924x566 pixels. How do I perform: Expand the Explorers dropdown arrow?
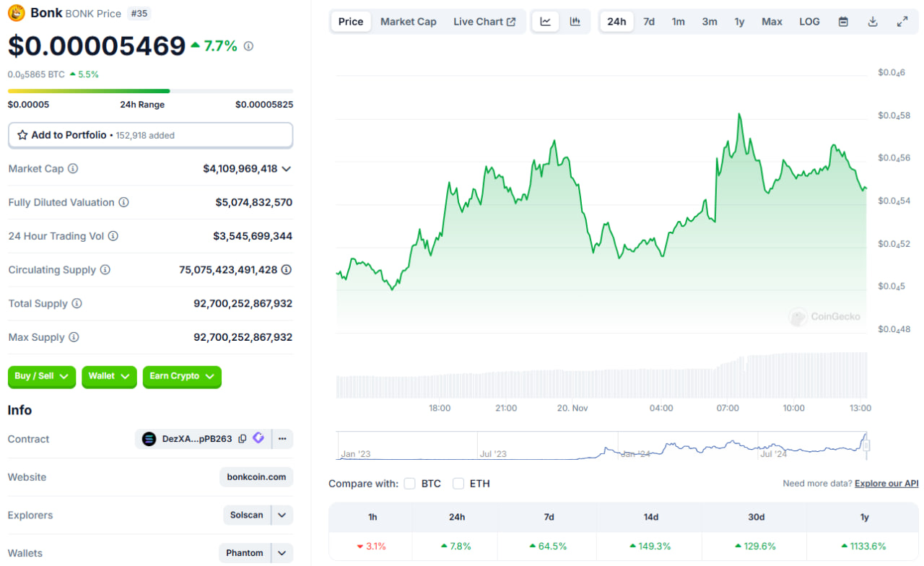[282, 515]
